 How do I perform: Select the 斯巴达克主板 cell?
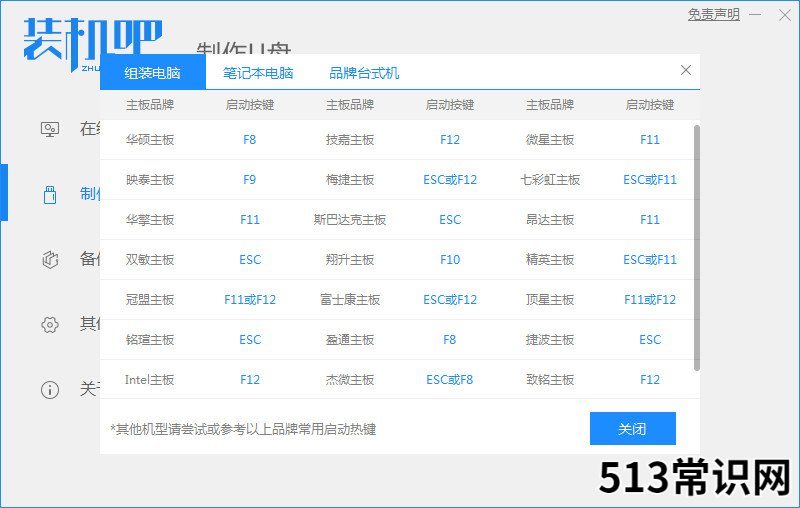click(x=350, y=219)
